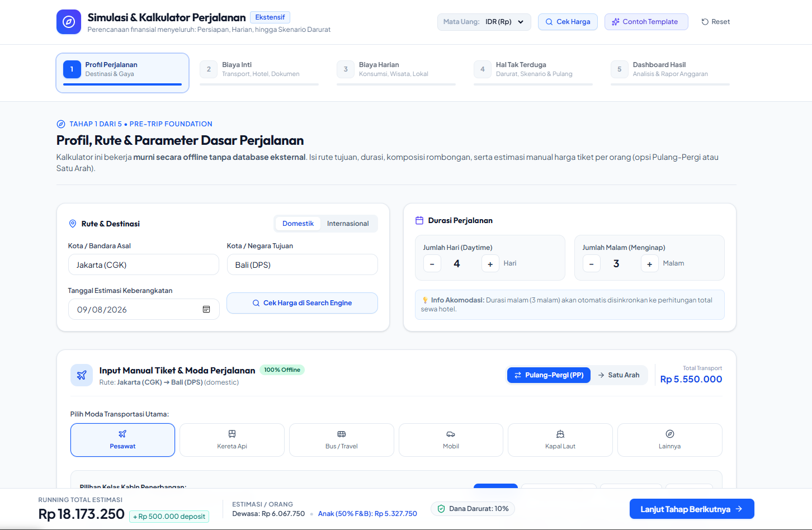Click the Rp 18.173.250 running total

(82, 514)
